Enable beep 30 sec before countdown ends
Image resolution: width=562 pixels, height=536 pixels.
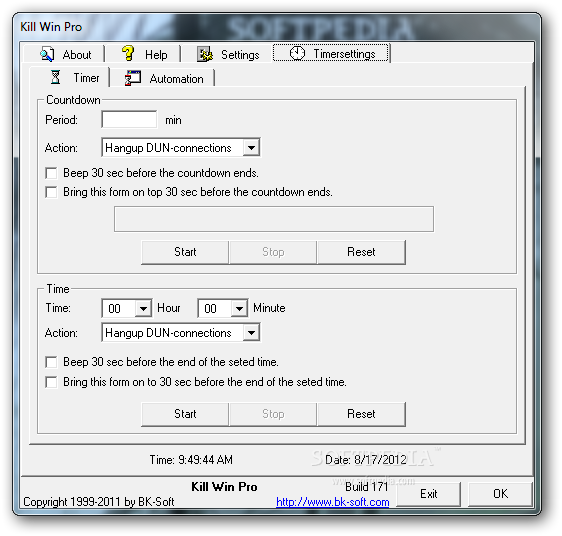[x=51, y=173]
